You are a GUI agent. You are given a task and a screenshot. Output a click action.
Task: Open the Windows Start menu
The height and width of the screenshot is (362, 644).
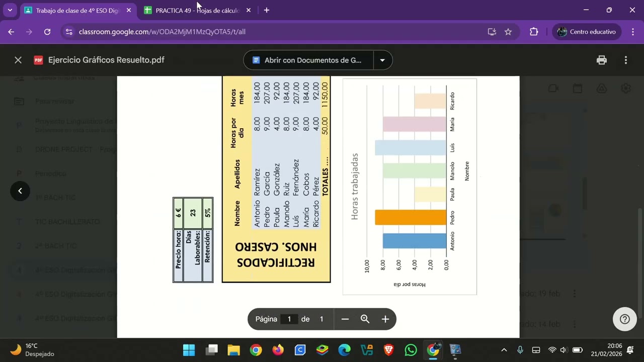pos(189,349)
